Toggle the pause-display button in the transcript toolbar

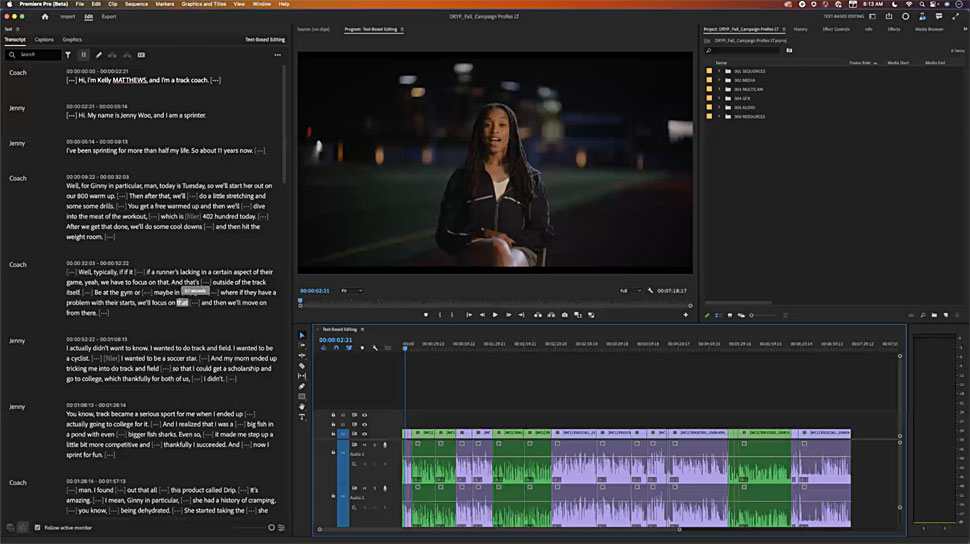pyautogui.click(x=83, y=55)
